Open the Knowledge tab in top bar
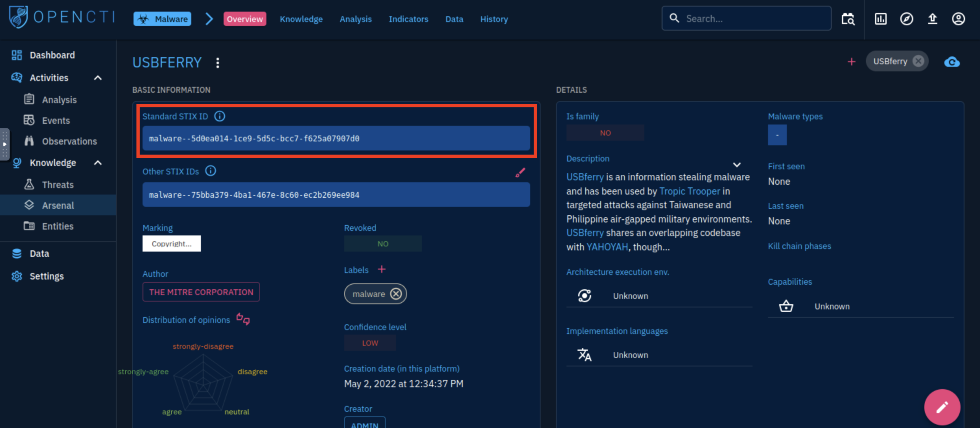980x428 pixels. 301,19
